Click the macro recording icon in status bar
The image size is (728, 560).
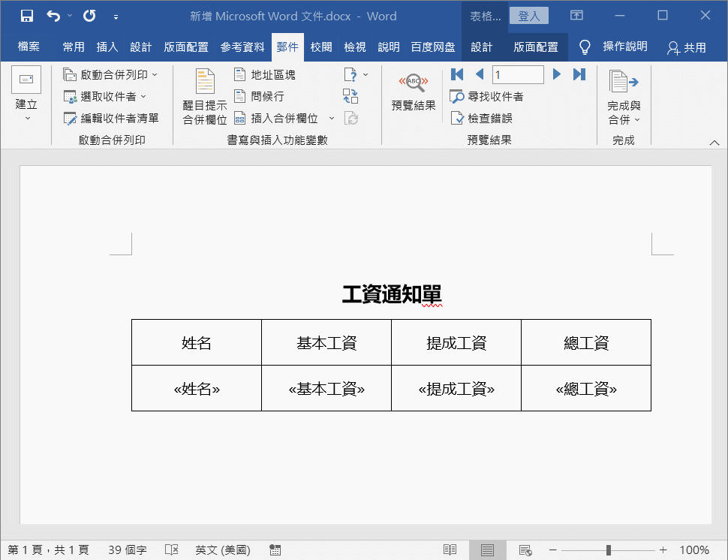[275, 550]
